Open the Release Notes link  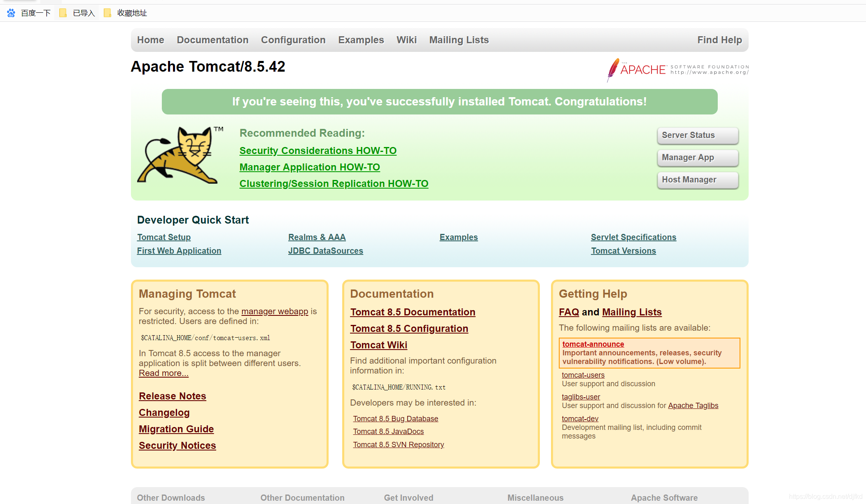tap(173, 396)
